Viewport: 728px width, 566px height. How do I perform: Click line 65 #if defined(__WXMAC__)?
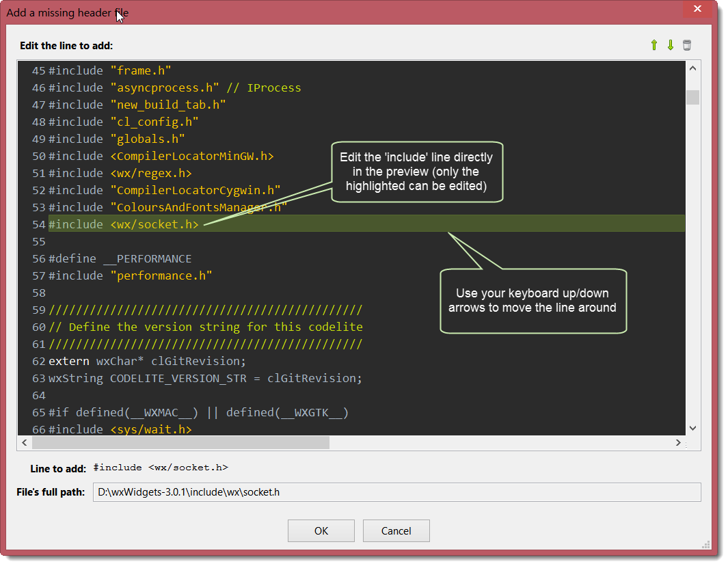pyautogui.click(x=199, y=412)
